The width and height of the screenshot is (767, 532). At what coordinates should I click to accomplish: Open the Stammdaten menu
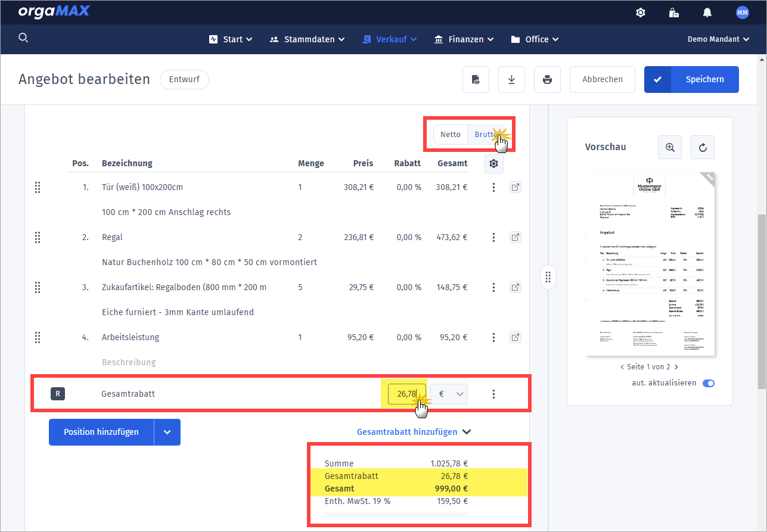click(x=307, y=39)
